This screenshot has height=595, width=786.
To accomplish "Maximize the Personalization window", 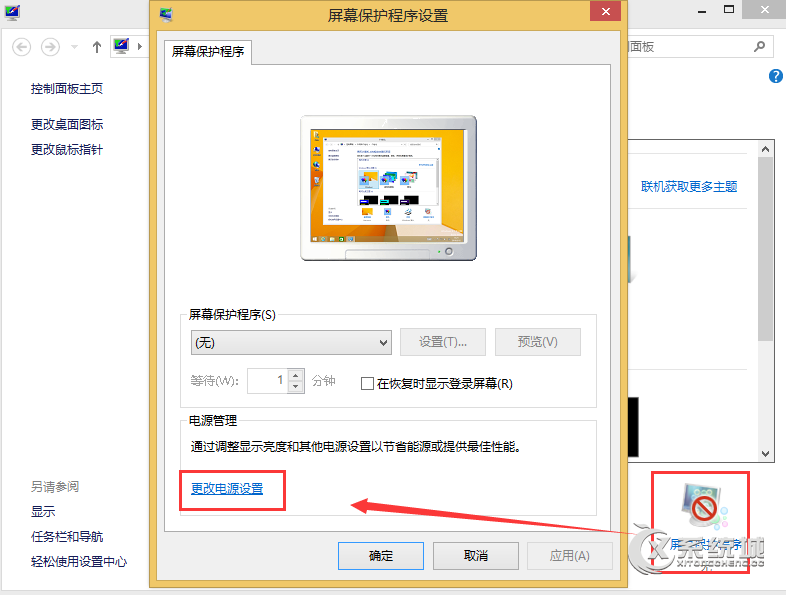I will pyautogui.click(x=729, y=10).
